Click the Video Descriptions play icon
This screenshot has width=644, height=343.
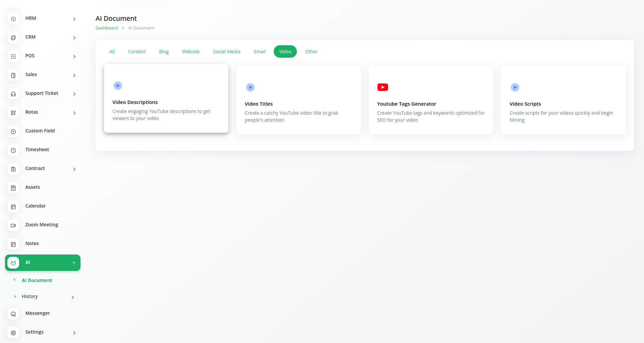click(118, 85)
